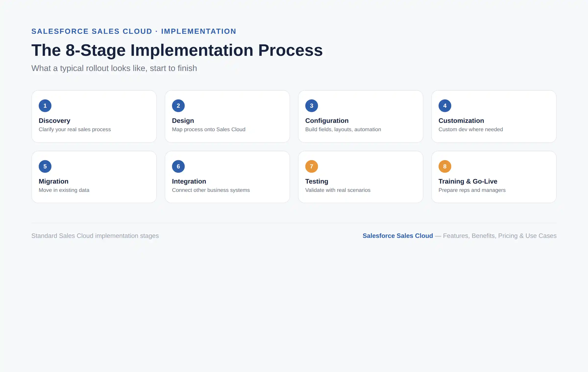Click 'Connect other business systems' text

click(211, 190)
